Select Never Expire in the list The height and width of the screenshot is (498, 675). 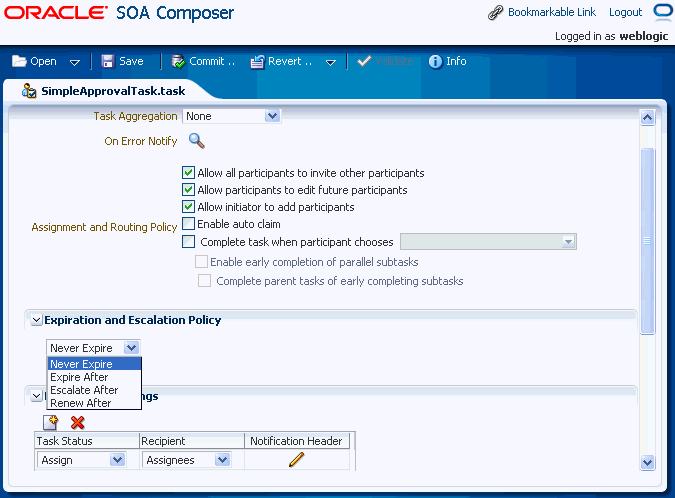click(94, 364)
